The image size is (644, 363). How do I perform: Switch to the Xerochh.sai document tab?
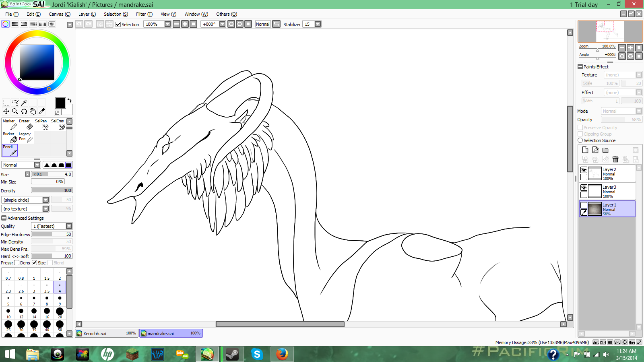point(107,333)
